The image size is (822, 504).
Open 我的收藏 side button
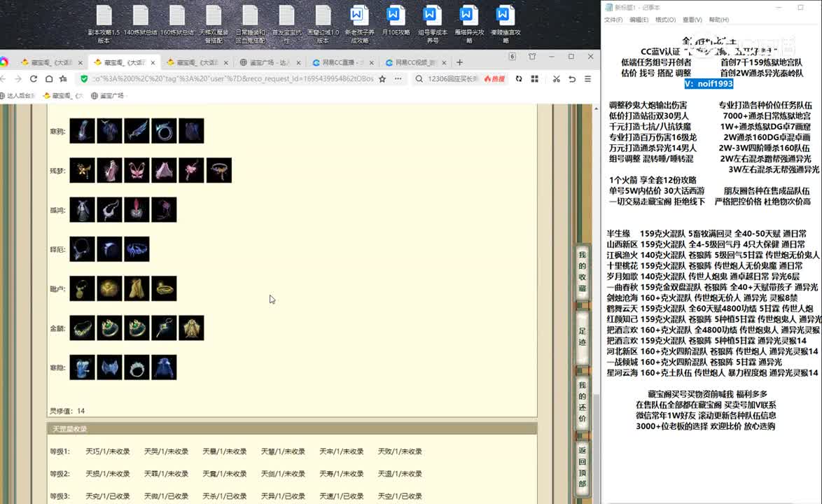pos(583,272)
